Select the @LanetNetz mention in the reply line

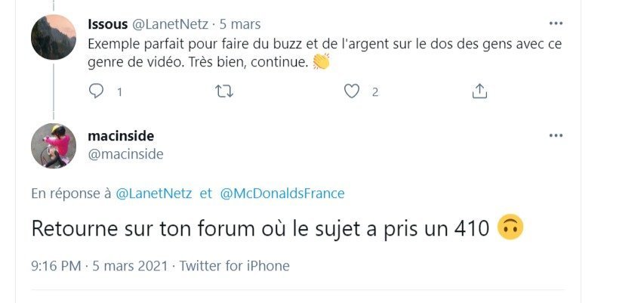(154, 193)
